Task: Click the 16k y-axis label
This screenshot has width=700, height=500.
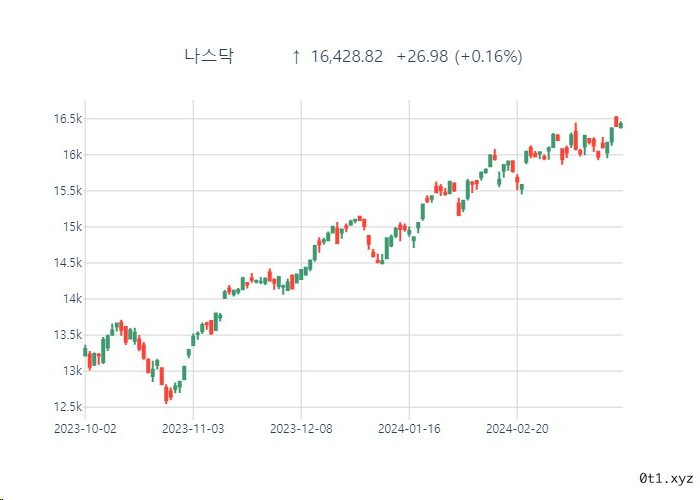Action: [x=72, y=155]
